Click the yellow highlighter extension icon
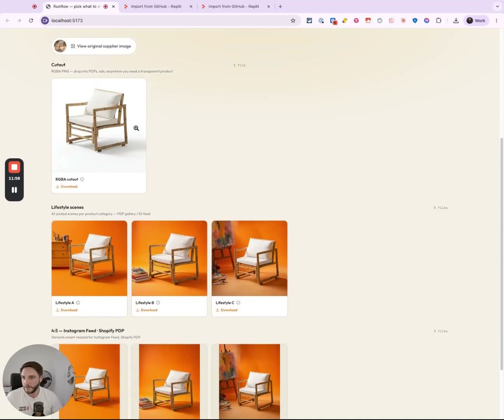504x420 pixels. pos(344,21)
